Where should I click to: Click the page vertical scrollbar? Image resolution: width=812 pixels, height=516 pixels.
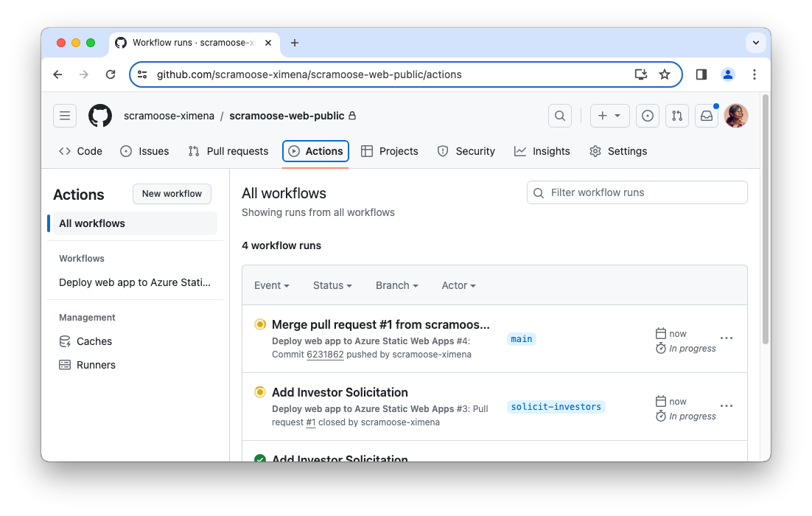pyautogui.click(x=766, y=219)
